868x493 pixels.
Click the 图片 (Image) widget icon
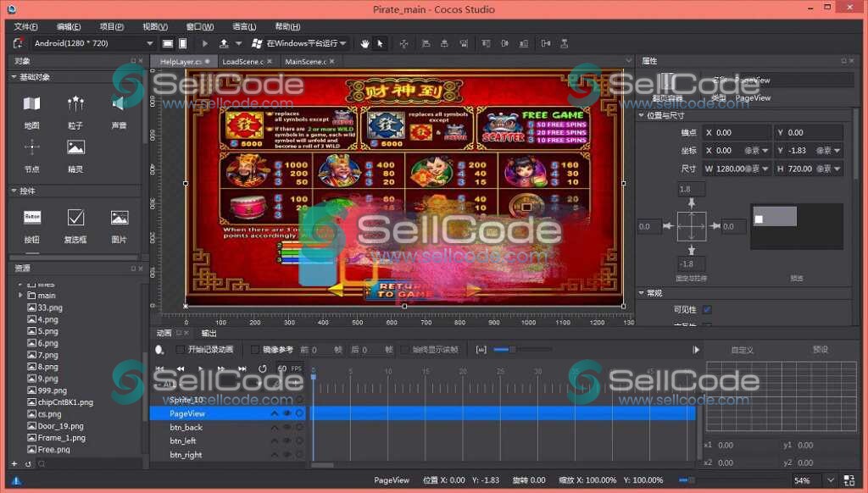coord(120,218)
